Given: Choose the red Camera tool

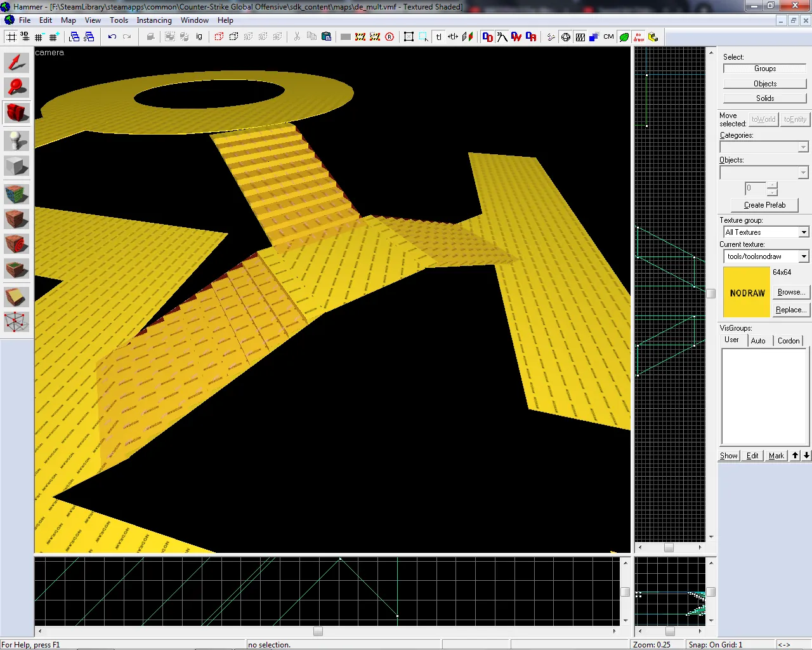Looking at the screenshot, I should [x=16, y=112].
